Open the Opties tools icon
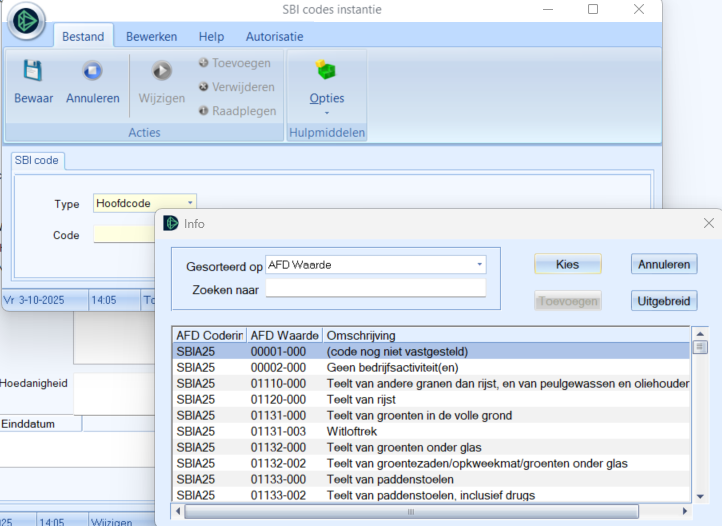The image size is (722, 526). [326, 72]
